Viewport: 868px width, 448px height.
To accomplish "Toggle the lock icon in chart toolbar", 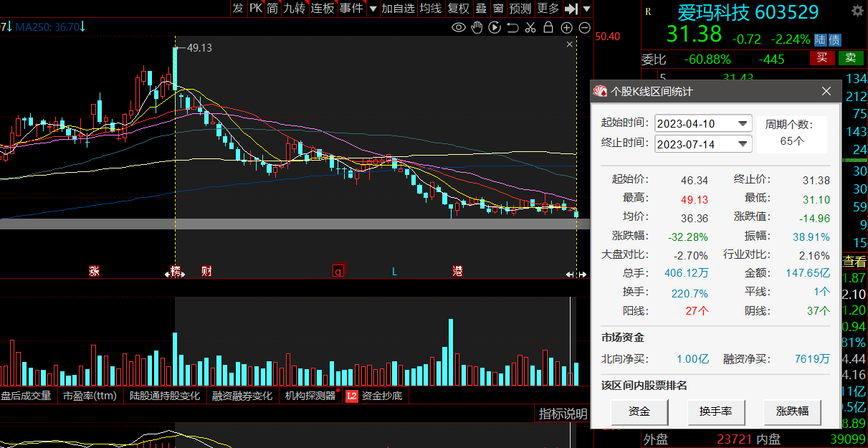I will (548, 28).
